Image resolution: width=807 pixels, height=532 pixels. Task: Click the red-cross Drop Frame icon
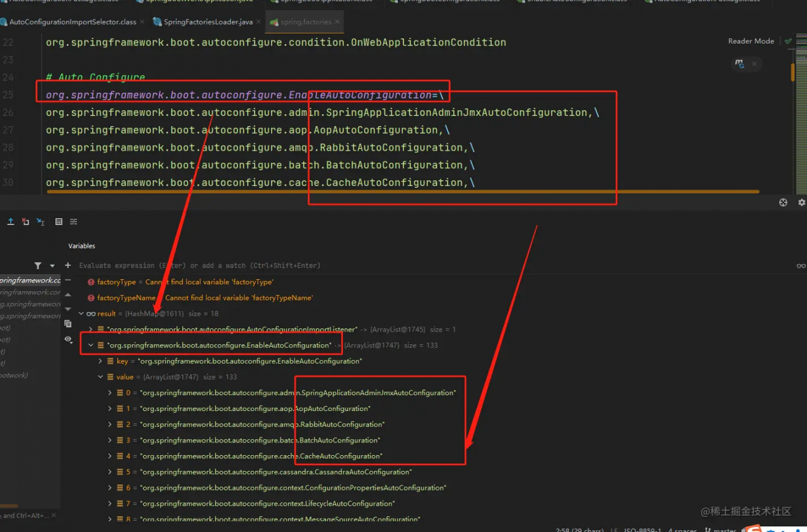[x=25, y=222]
